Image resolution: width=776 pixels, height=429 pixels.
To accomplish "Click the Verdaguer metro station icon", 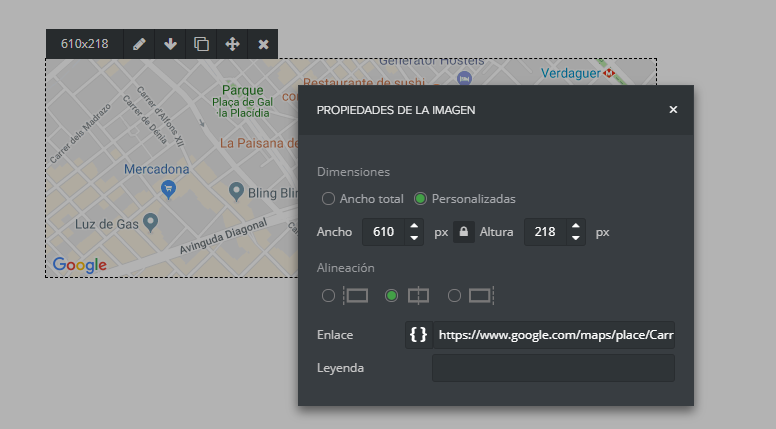I will point(608,73).
